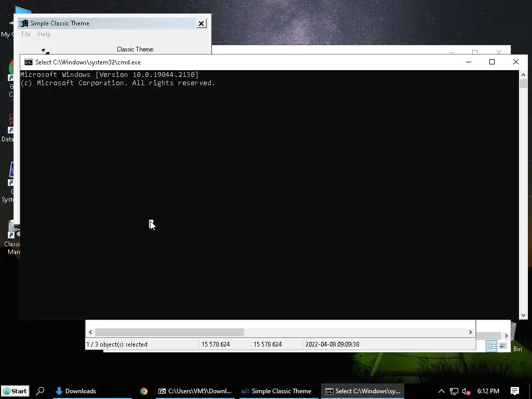Close the Simple Classic Theme window
532x399 pixels.
click(x=201, y=23)
